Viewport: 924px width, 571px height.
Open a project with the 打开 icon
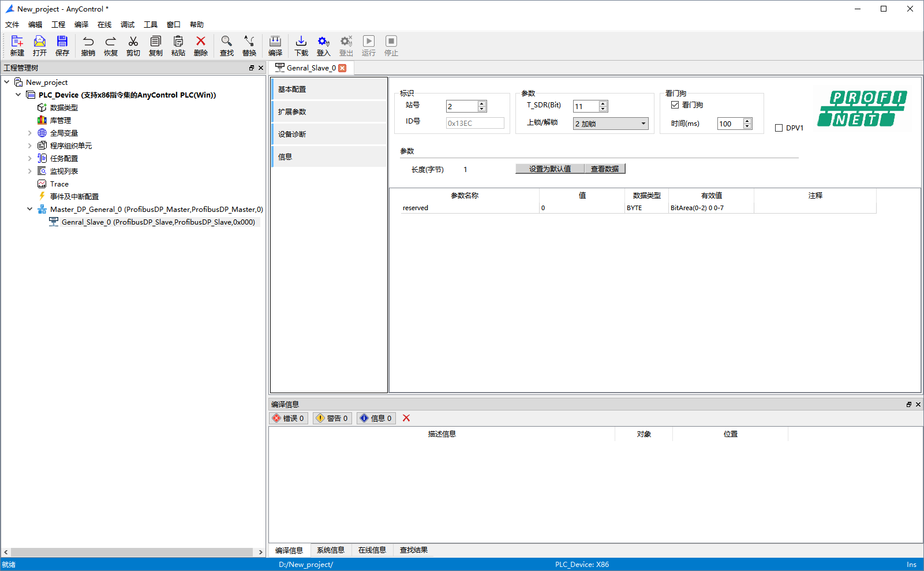(40, 45)
